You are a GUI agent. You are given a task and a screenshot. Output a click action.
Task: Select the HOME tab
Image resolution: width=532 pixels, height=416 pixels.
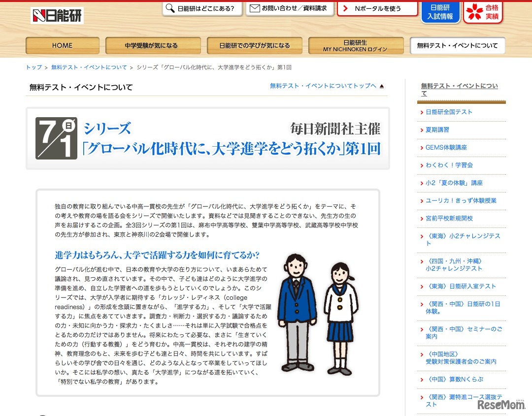pos(62,45)
